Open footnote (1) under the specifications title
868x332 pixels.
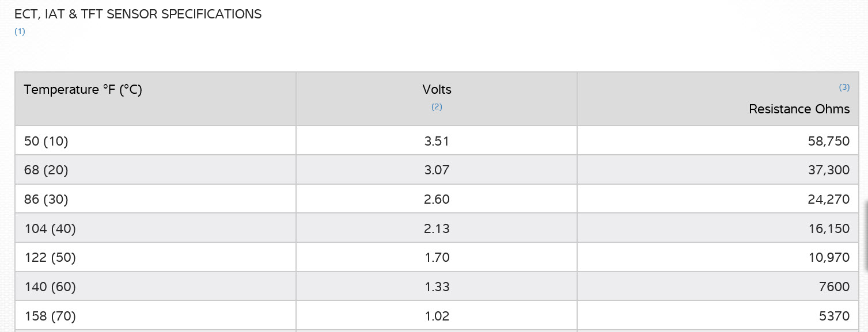[x=20, y=32]
